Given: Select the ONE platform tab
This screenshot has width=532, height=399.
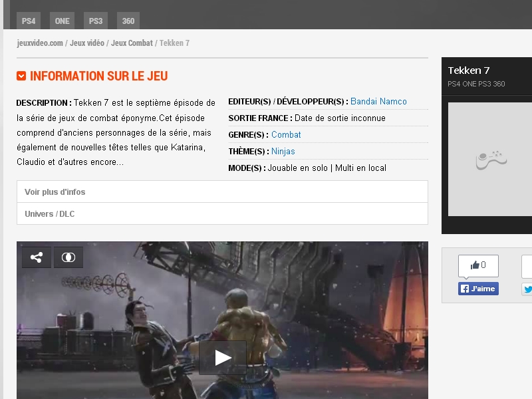Looking at the screenshot, I should (62, 21).
